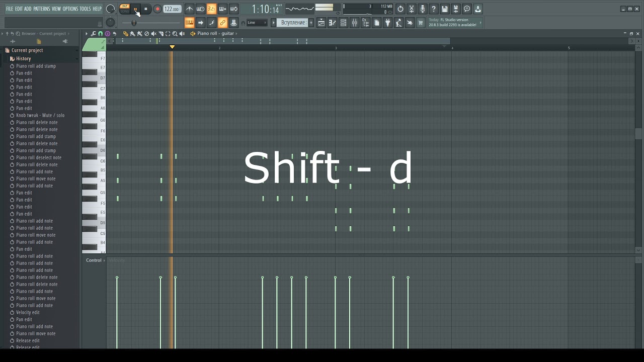Select the Slice tool in piano roll
The image size is (644, 362).
coord(161,34)
